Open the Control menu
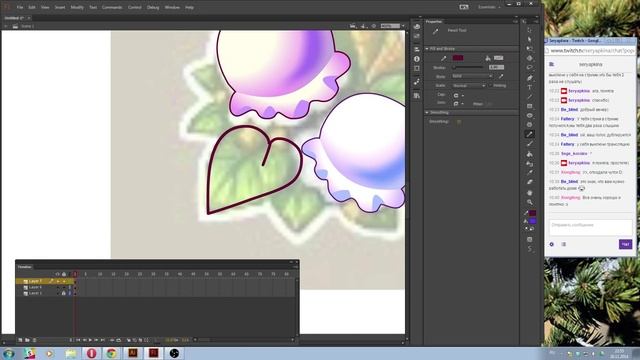The width and height of the screenshot is (640, 360). 135,7
